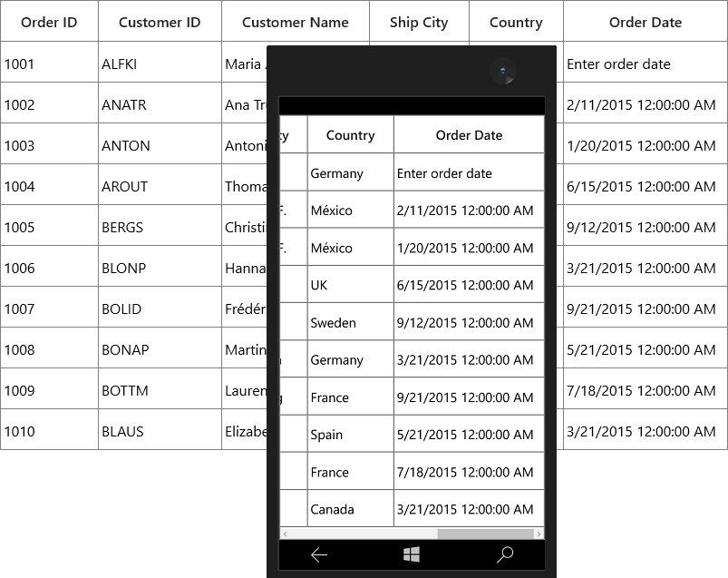728x578 pixels.
Task: Click the Order Date header in the phone grid
Action: tap(469, 134)
